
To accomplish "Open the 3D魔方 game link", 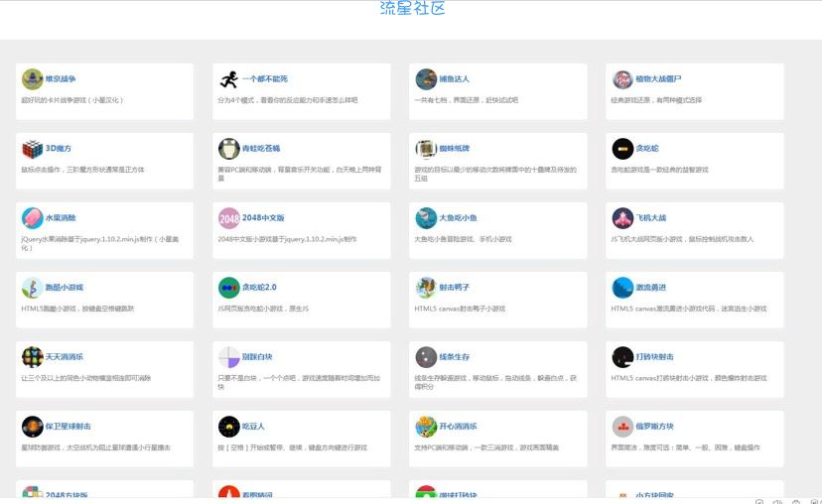I will (x=59, y=149).
